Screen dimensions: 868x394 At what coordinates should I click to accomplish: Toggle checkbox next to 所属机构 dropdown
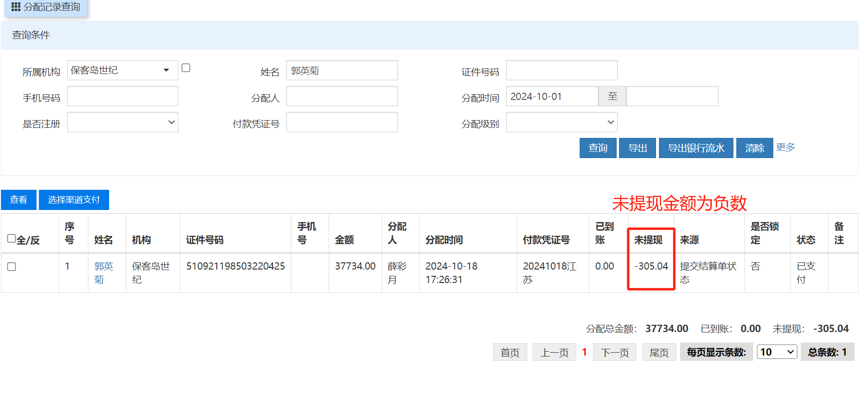186,68
